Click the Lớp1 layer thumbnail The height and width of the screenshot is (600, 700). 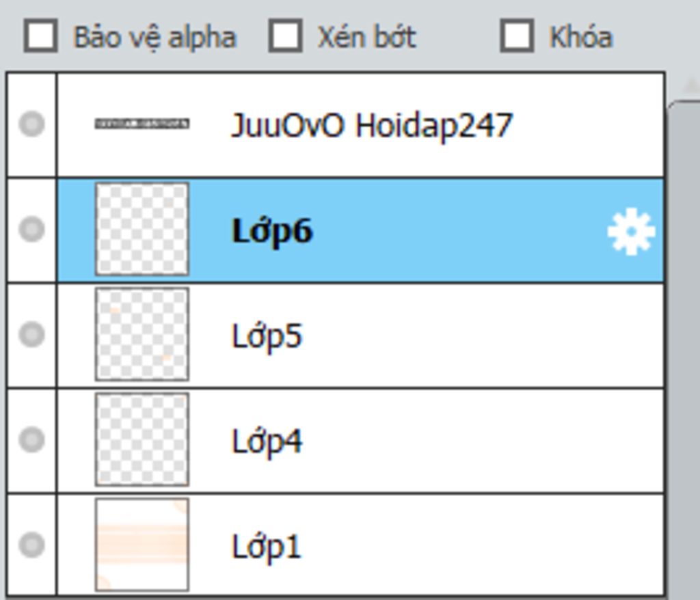pyautogui.click(x=142, y=545)
